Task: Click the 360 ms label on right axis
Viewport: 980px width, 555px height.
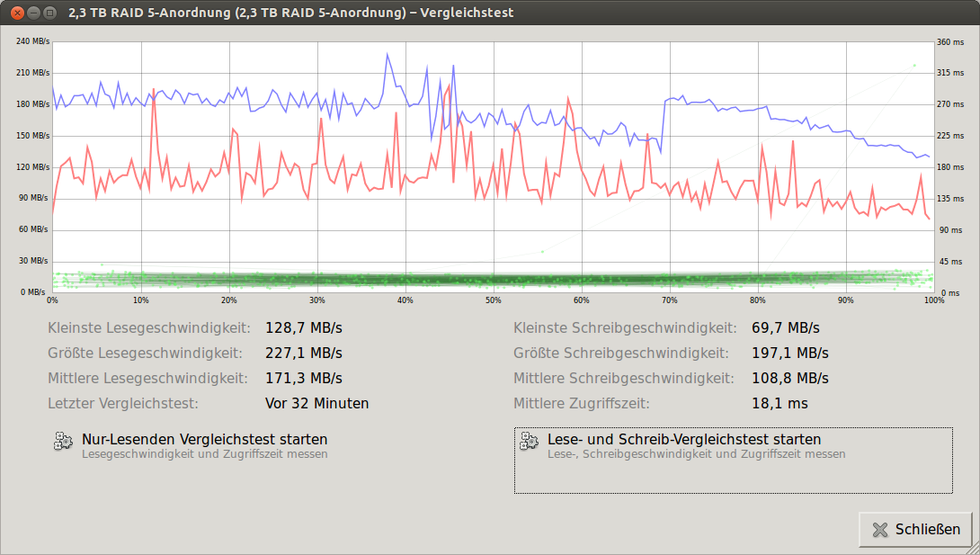Action: coord(949,41)
